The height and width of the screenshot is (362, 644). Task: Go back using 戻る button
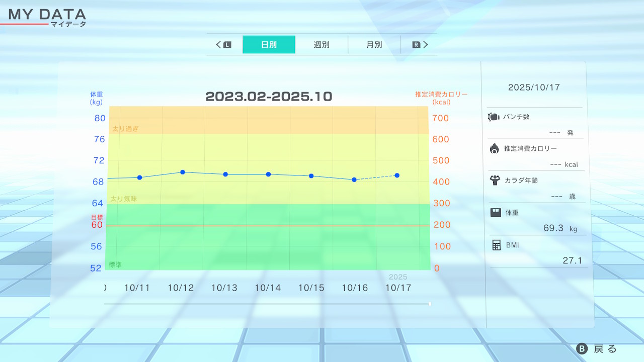pos(597,349)
